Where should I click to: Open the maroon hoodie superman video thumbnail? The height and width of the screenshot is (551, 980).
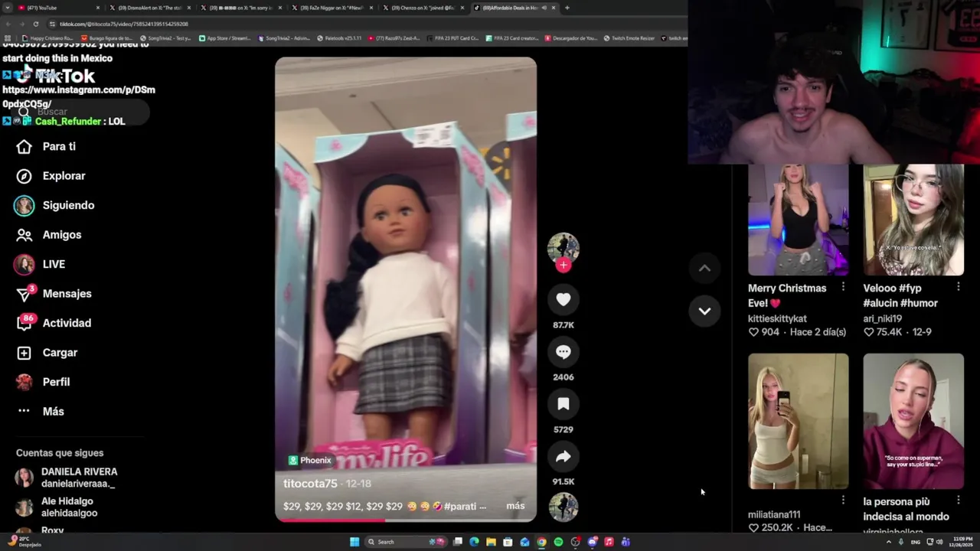(x=913, y=421)
